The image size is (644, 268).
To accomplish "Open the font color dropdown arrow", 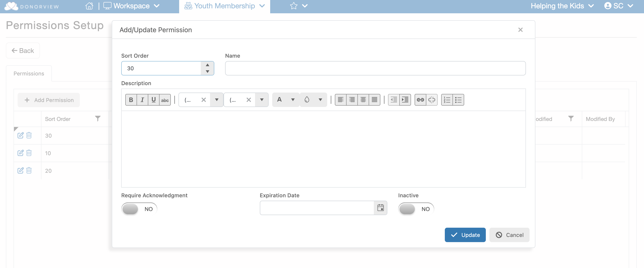I will click(x=293, y=100).
